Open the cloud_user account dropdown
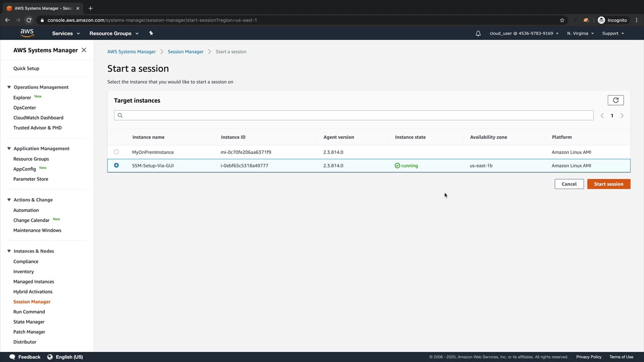Screen dimensions: 644x362 pyautogui.click(x=524, y=33)
